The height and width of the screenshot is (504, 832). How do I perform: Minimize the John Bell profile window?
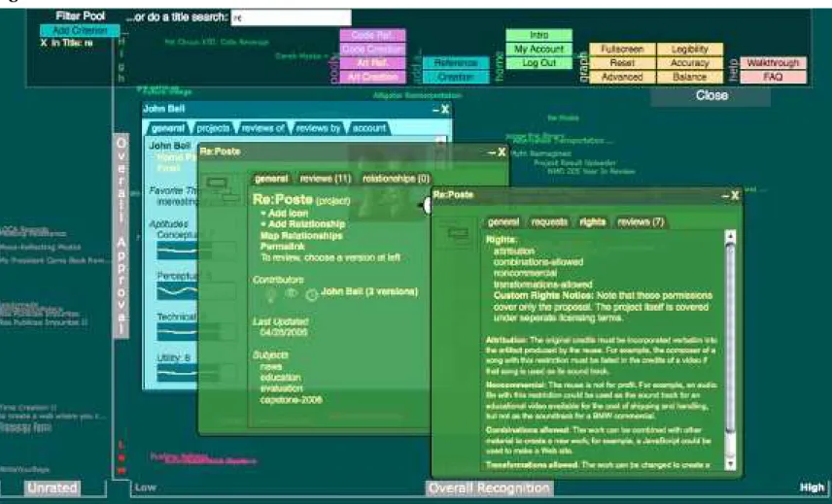tap(434, 110)
